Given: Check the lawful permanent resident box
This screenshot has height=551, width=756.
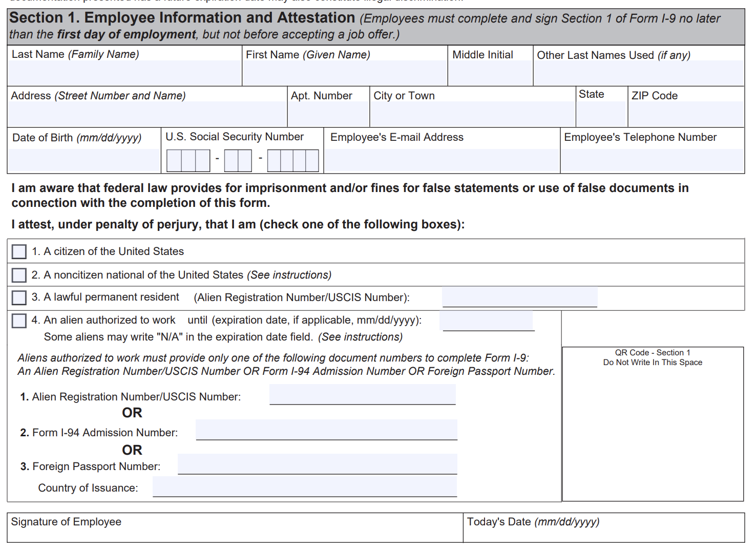Looking at the screenshot, I should click(19, 298).
